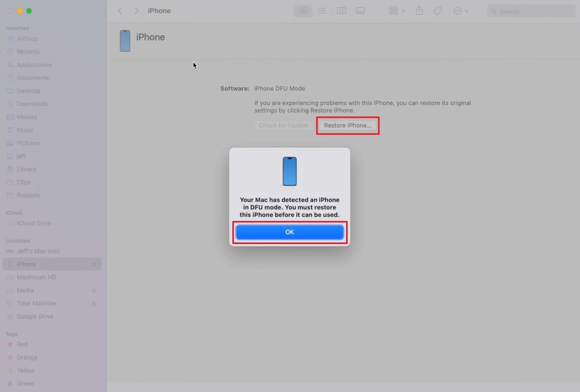This screenshot has height=392, width=580.
Task: Open Desktop folder in sidebar
Action: (28, 91)
